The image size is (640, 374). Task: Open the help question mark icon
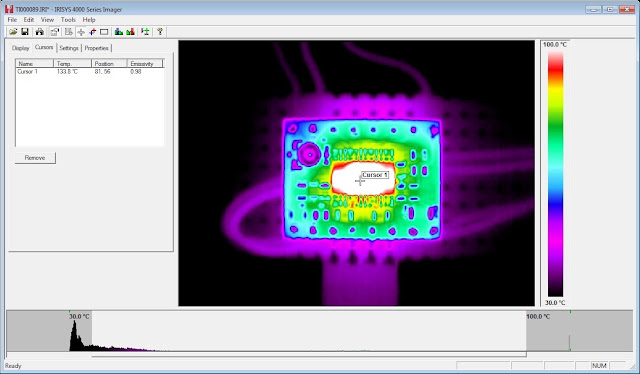(x=160, y=31)
